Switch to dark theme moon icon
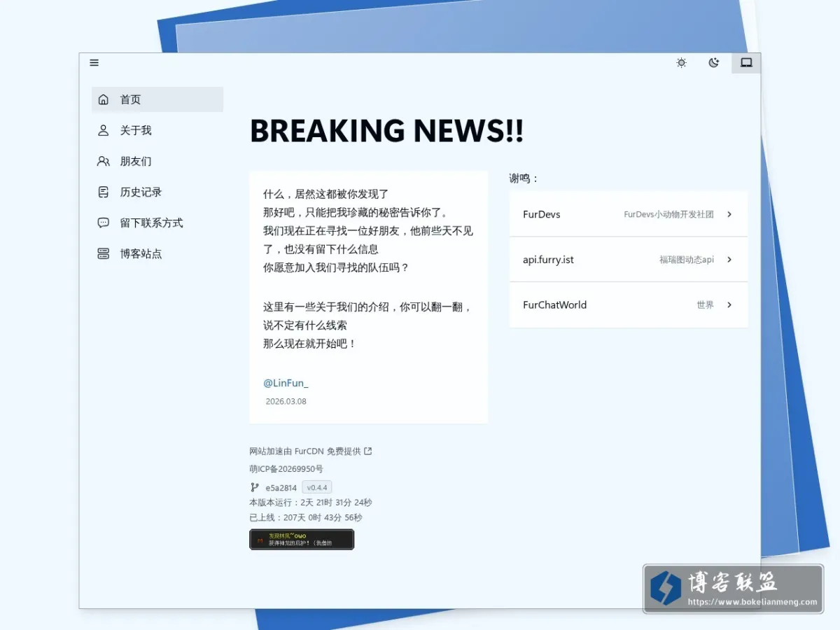Screen dimensions: 840x630 pyautogui.click(x=713, y=63)
